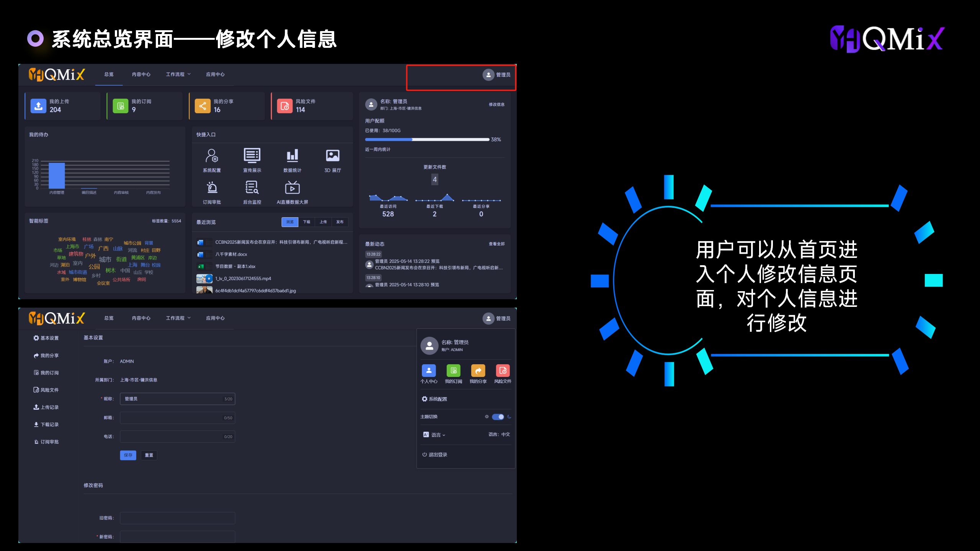Open the 系统配置 shortcut icon

212,156
